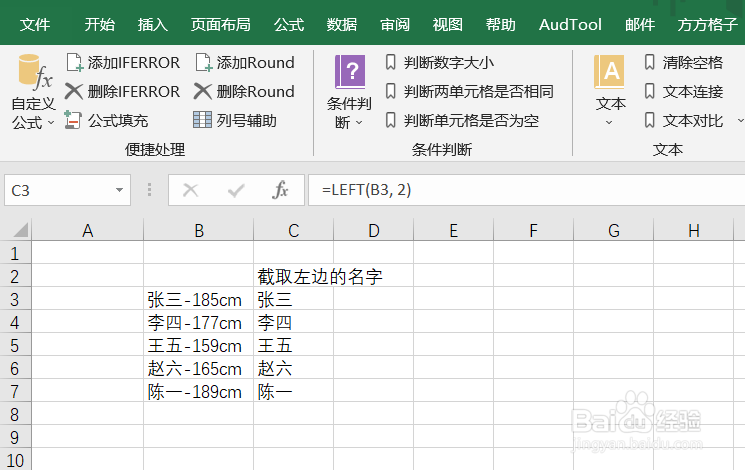Expand the Name Box dropdown arrow
745x470 pixels.
pos(119,190)
